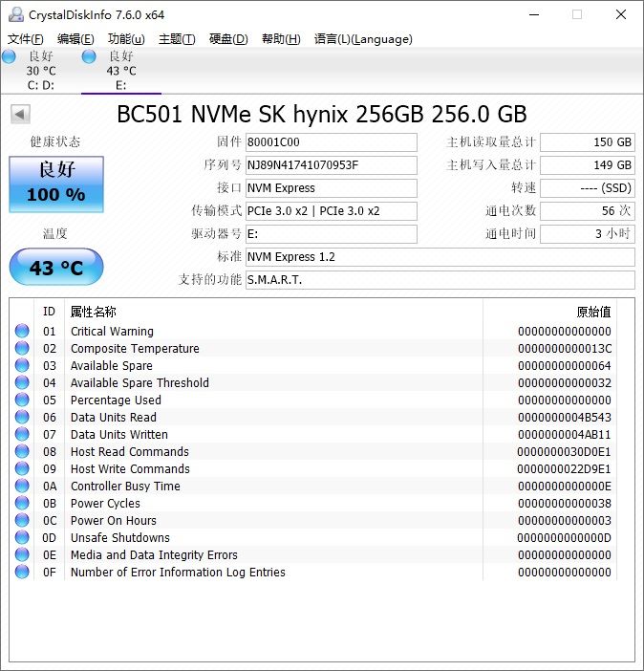This screenshot has height=671, width=644.
Task: Open the 主题(T) menu
Action: pyautogui.click(x=177, y=39)
